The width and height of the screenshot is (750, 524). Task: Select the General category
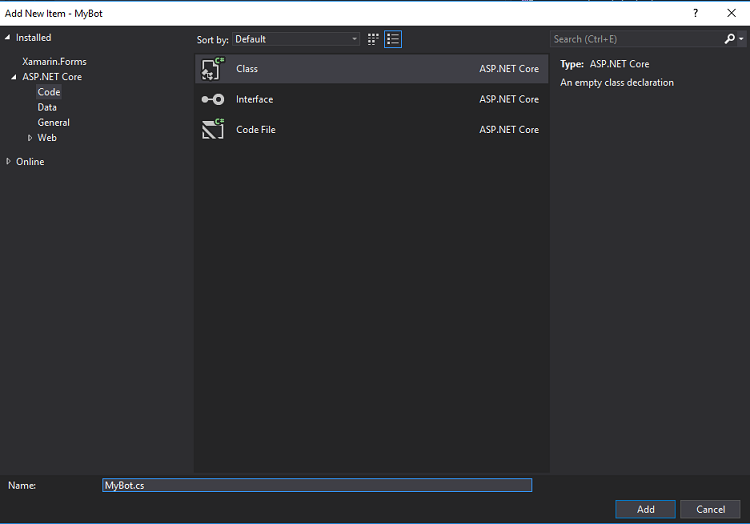tap(54, 122)
